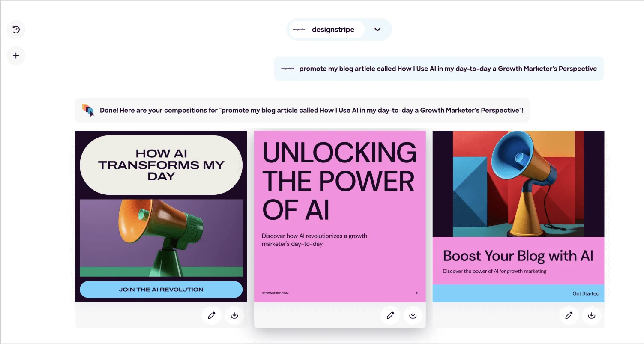644x344 pixels.
Task: Select the designstripe brand pill
Action: [x=327, y=30]
